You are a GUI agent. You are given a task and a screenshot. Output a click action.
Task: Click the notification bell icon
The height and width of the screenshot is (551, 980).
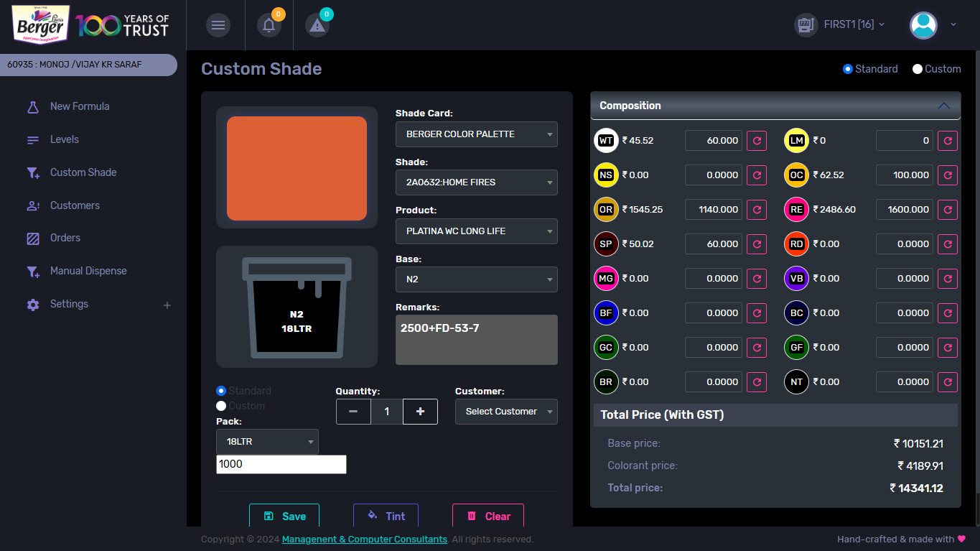[269, 26]
